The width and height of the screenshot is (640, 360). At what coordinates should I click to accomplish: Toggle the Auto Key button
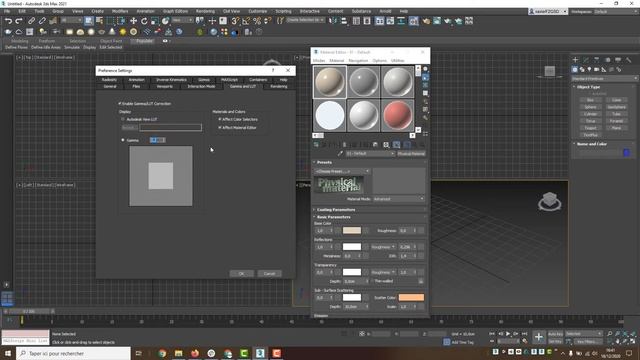coord(555,334)
